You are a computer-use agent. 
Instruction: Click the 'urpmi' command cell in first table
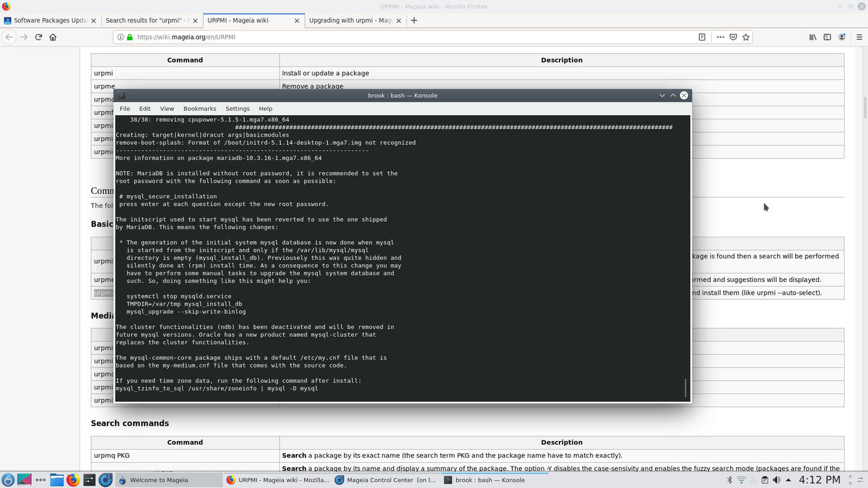click(185, 73)
